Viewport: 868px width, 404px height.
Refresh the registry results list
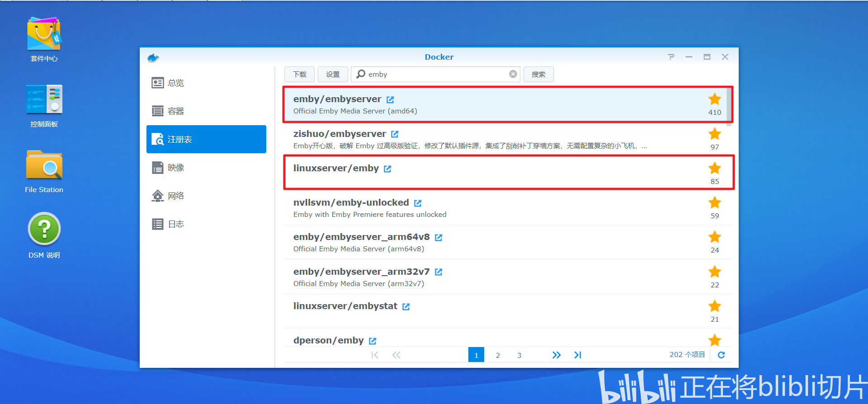point(721,355)
